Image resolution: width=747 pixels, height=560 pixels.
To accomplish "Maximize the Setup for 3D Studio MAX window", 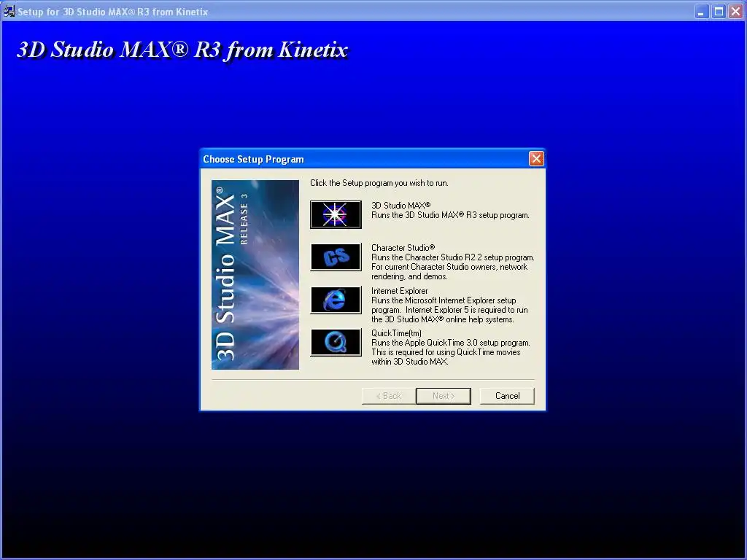I will (x=719, y=12).
